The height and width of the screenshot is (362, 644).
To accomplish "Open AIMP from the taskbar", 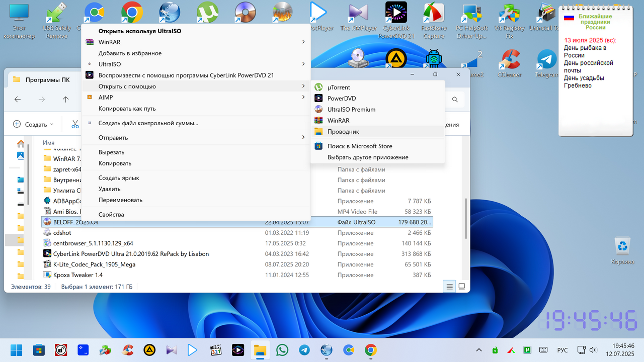I will tap(149, 350).
